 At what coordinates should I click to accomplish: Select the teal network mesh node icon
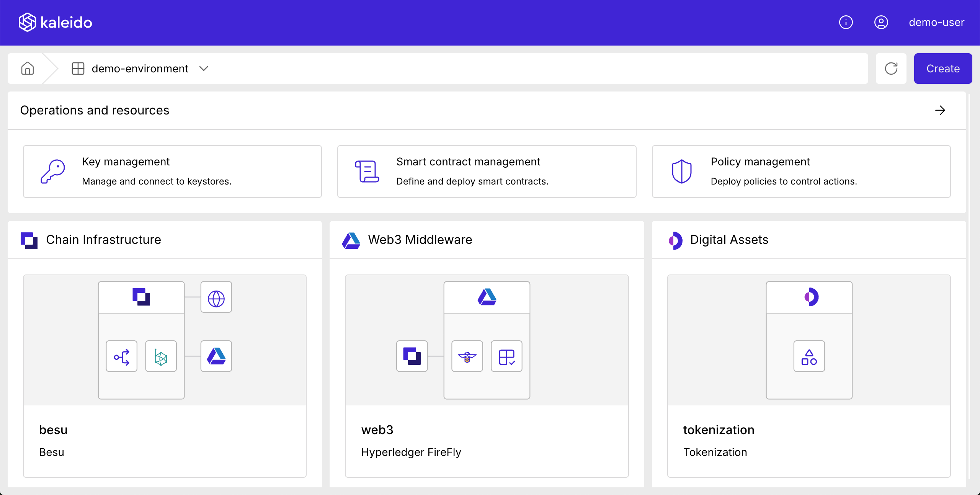161,357
